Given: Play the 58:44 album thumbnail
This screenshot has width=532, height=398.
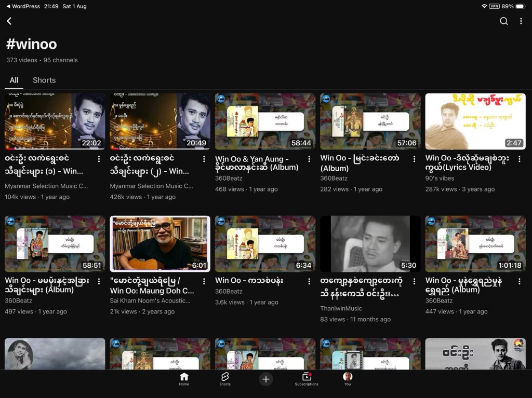Looking at the screenshot, I should coord(265,121).
